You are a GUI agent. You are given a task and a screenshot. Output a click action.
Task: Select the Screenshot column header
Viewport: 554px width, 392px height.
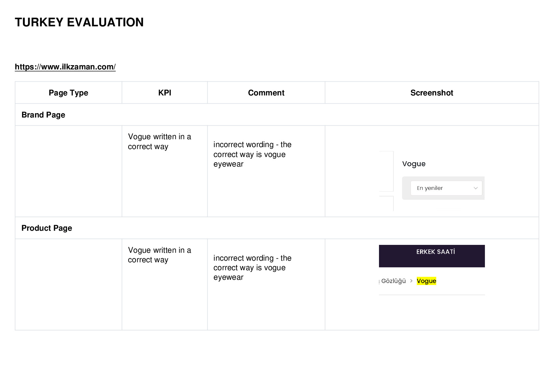pos(432,93)
